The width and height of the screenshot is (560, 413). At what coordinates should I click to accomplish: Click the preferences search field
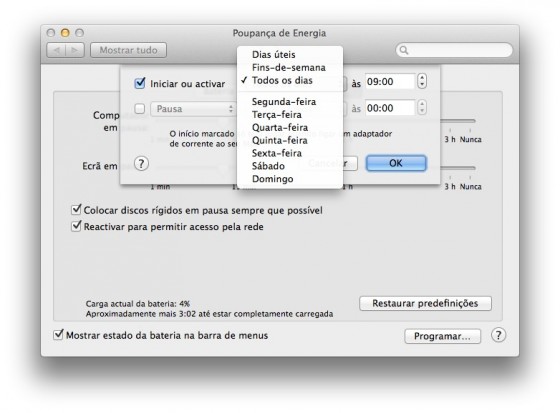(x=454, y=50)
